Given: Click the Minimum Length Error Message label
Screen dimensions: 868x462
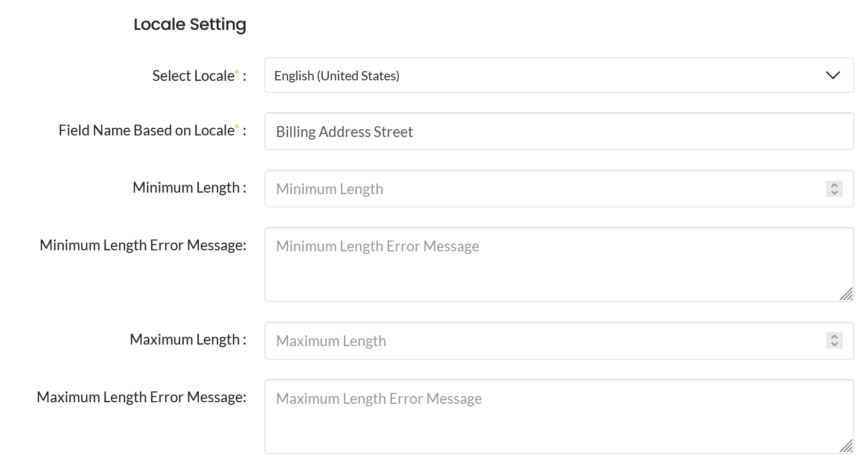Looking at the screenshot, I should click(x=143, y=245).
